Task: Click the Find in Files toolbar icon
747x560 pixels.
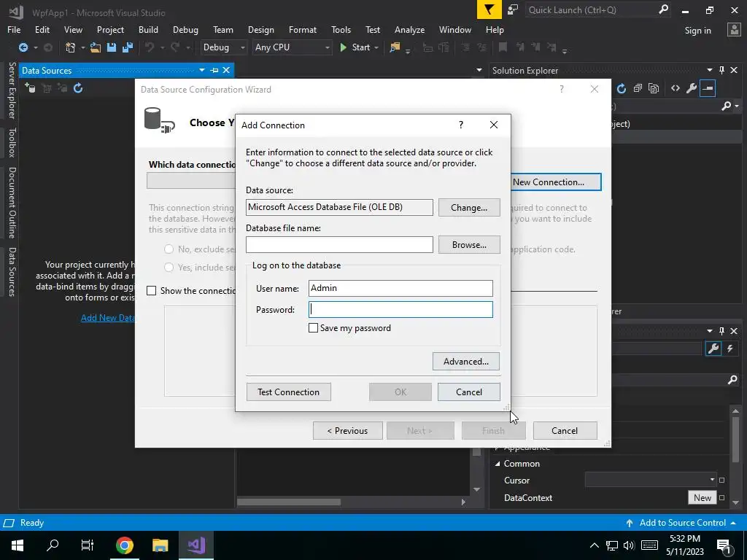Action: pyautogui.click(x=395, y=47)
